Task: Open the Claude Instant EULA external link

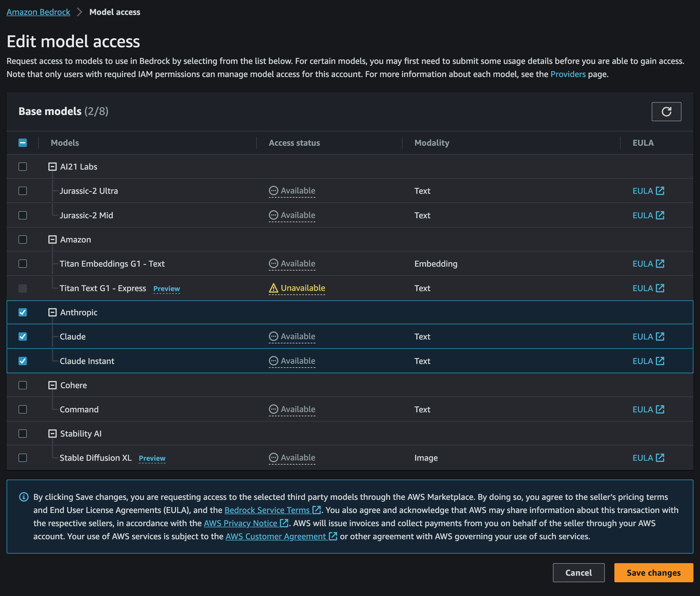Action: [648, 361]
